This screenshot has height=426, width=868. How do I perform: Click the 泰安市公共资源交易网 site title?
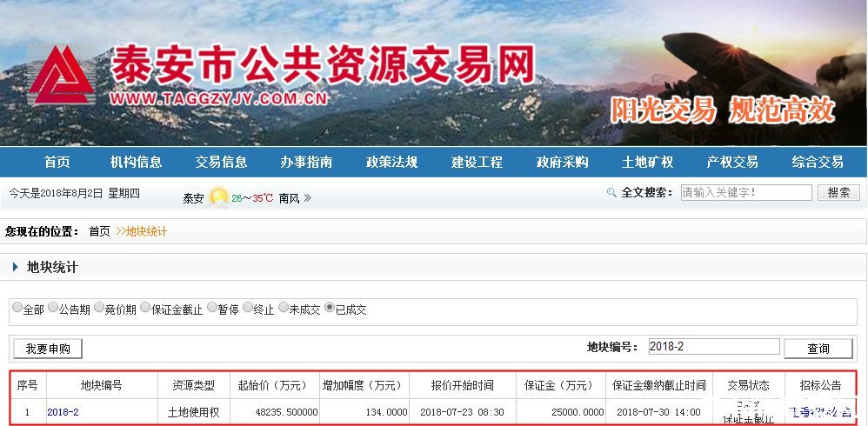tap(322, 64)
